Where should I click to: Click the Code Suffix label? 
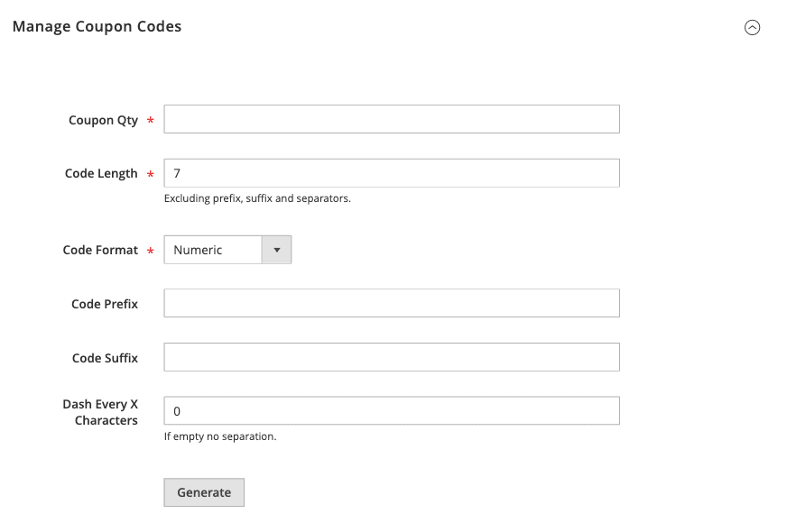(x=105, y=358)
